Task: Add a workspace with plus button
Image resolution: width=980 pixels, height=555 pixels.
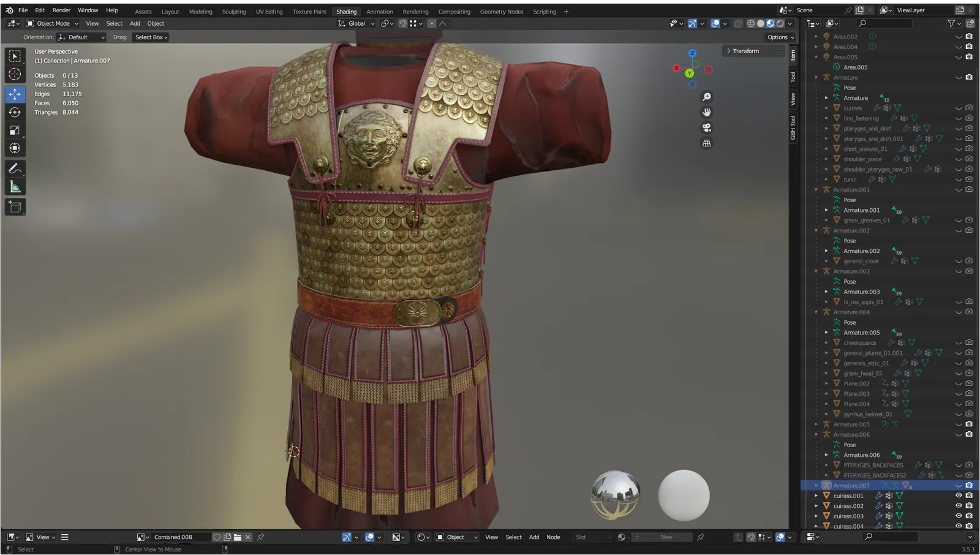Action: pos(566,12)
